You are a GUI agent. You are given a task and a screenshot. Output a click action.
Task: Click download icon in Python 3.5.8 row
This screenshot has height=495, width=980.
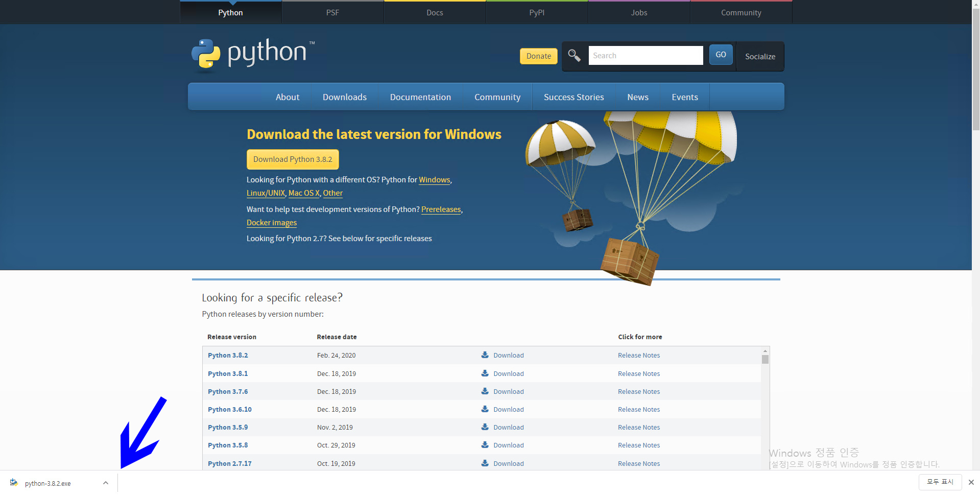(x=485, y=445)
